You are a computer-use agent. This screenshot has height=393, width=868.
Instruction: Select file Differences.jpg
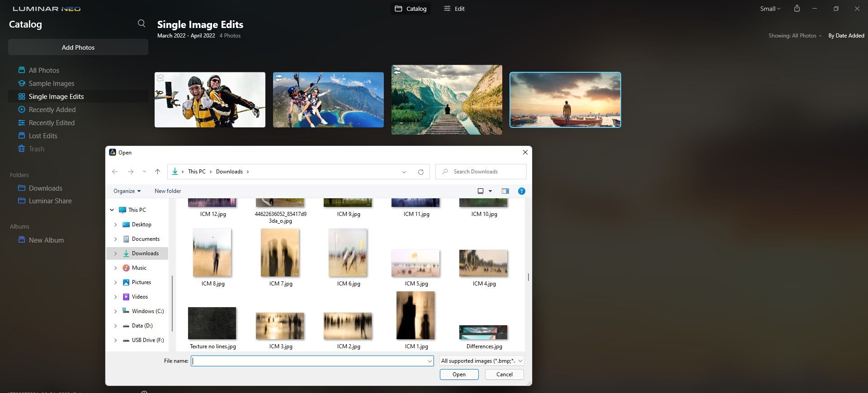484,337
